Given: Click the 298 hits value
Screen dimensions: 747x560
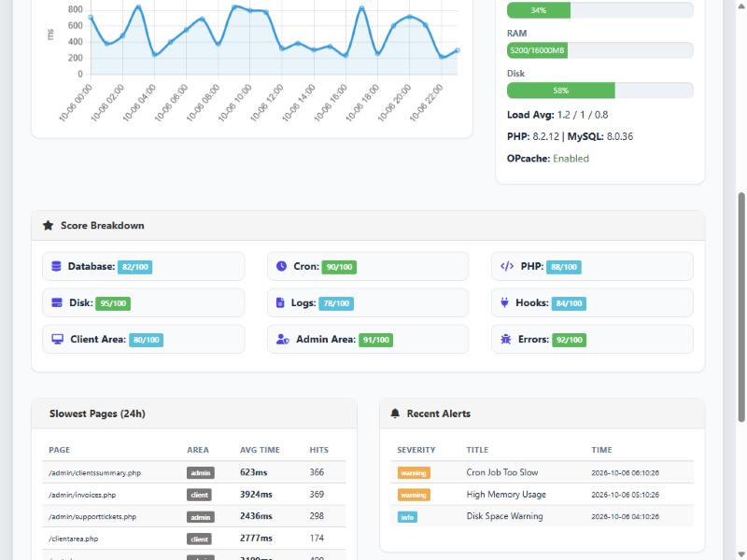Looking at the screenshot, I should click(317, 516).
